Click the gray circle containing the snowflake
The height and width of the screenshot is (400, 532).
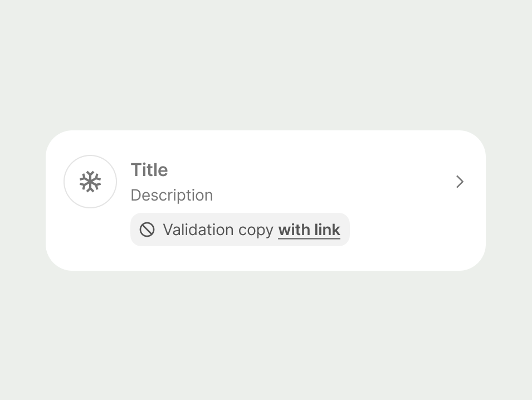(90, 182)
